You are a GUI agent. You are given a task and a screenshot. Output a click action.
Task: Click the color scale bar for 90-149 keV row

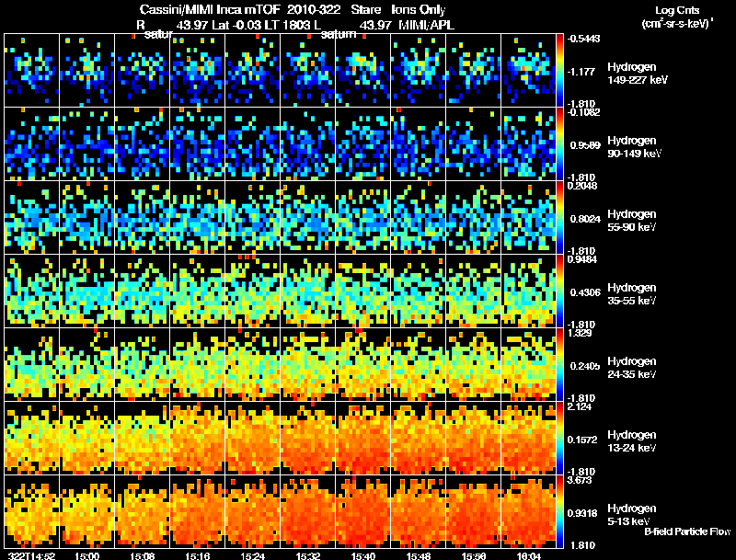[559, 144]
